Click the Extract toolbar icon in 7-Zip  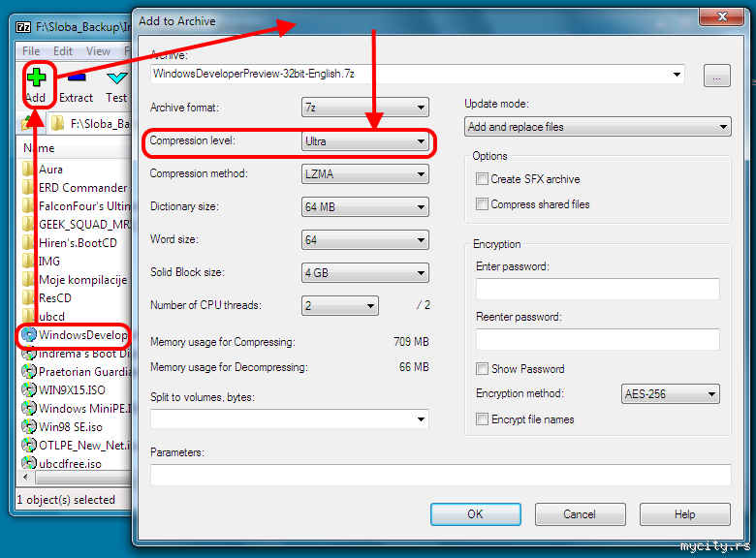point(78,77)
